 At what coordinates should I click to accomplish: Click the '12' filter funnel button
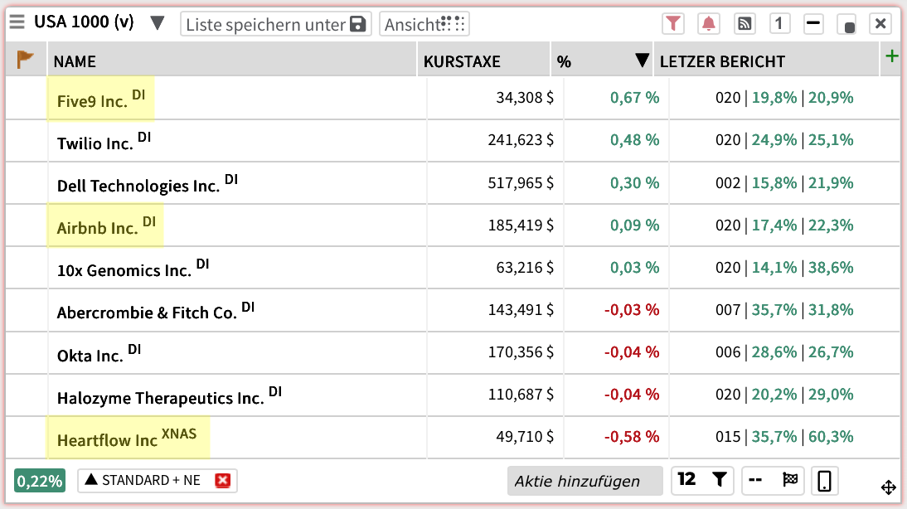(x=702, y=480)
